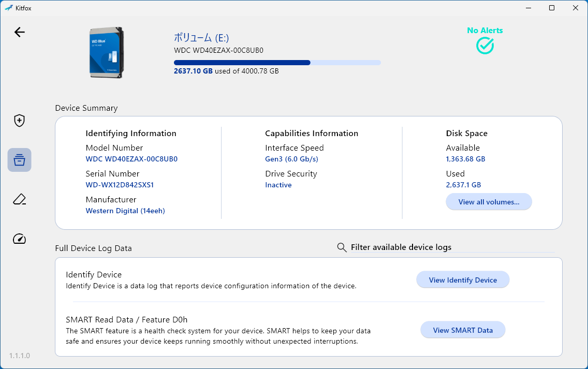This screenshot has width=588, height=369.
Task: Click the No Alerts checkmark icon
Action: (x=485, y=46)
